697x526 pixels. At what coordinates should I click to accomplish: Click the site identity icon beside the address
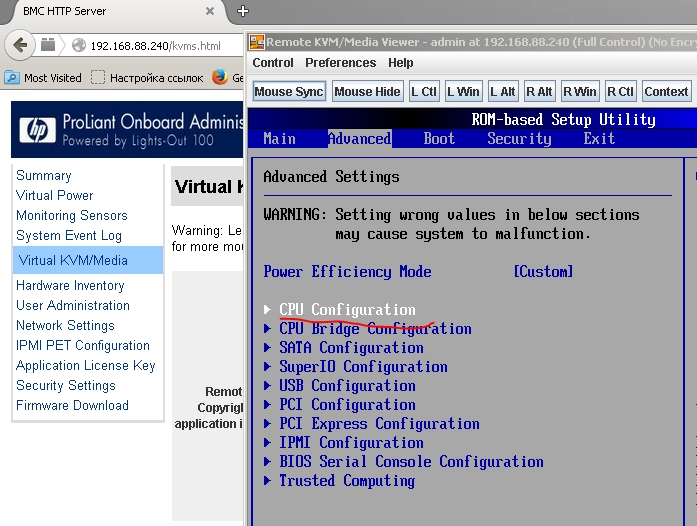(48, 45)
